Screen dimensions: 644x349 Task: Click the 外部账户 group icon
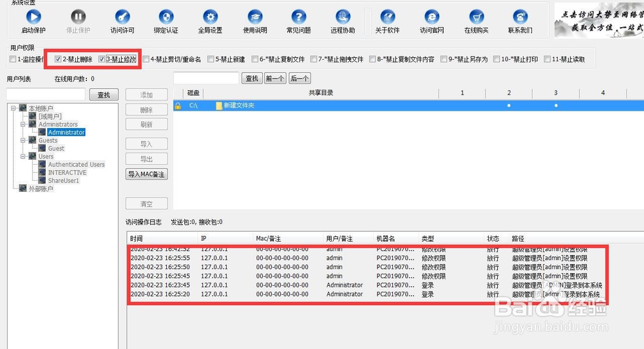(23, 189)
